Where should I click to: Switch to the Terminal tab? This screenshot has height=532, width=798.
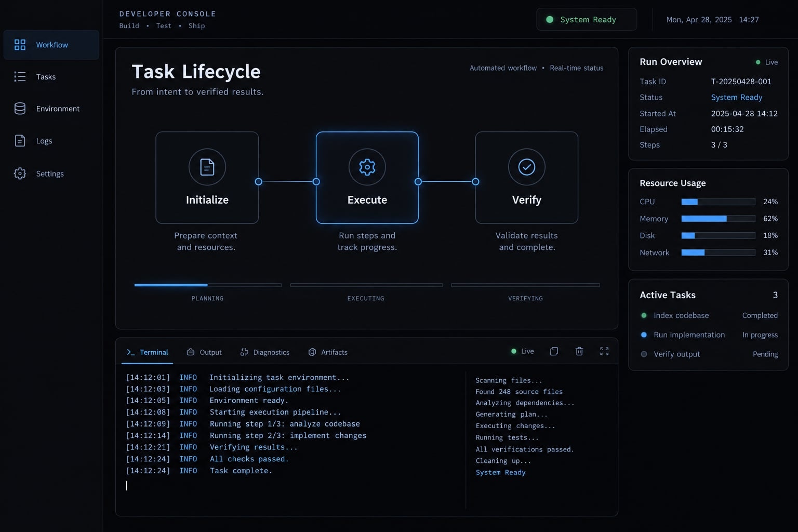[147, 352]
